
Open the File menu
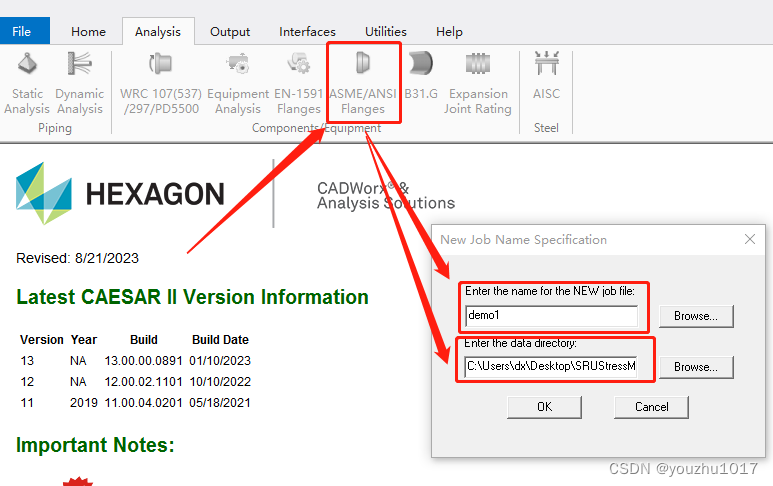(x=25, y=31)
